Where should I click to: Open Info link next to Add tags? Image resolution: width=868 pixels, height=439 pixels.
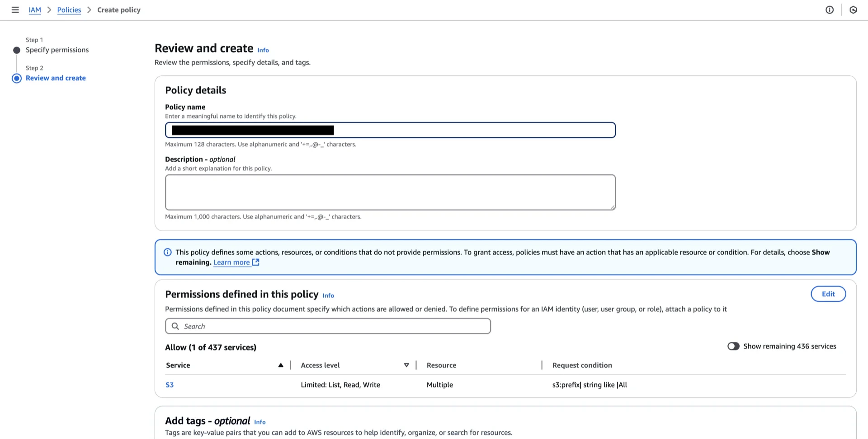tap(260, 422)
